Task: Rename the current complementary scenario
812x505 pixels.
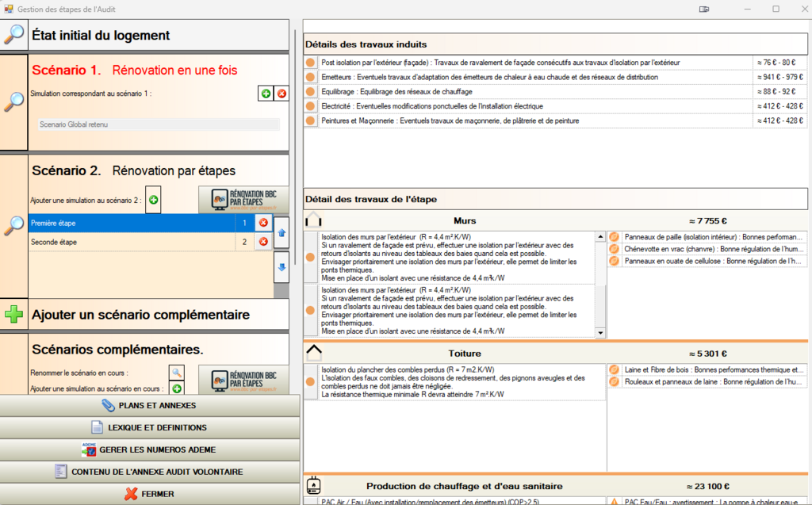Action: [x=177, y=372]
